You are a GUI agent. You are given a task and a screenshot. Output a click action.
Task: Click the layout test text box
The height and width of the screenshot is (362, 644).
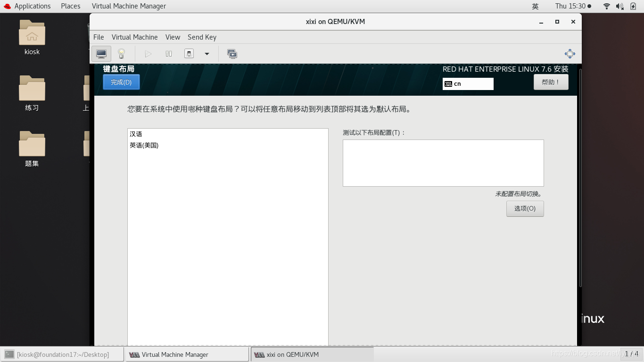pos(443,163)
